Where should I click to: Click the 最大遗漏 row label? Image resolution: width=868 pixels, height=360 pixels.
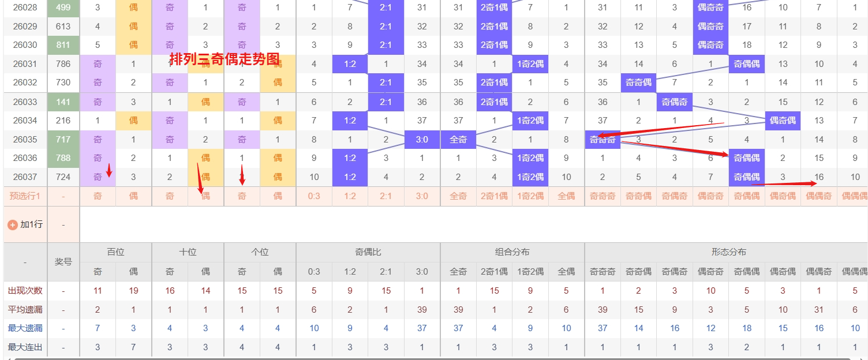coord(25,328)
